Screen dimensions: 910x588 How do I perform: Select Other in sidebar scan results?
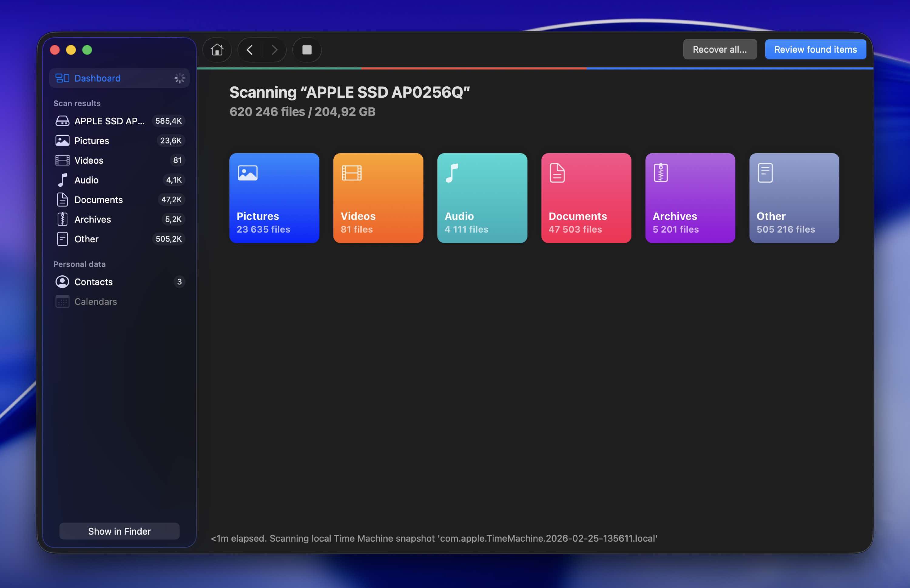pyautogui.click(x=86, y=239)
